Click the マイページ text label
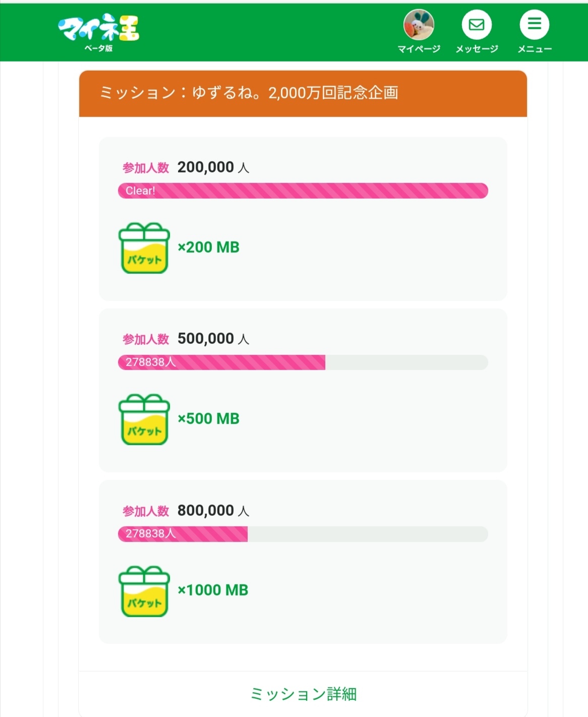 coord(419,49)
